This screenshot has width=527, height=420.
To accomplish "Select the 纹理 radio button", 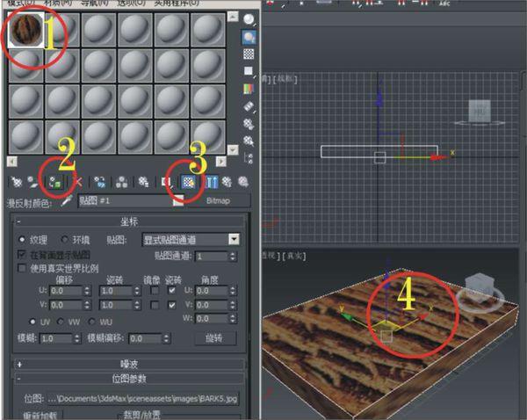I will click(x=21, y=239).
